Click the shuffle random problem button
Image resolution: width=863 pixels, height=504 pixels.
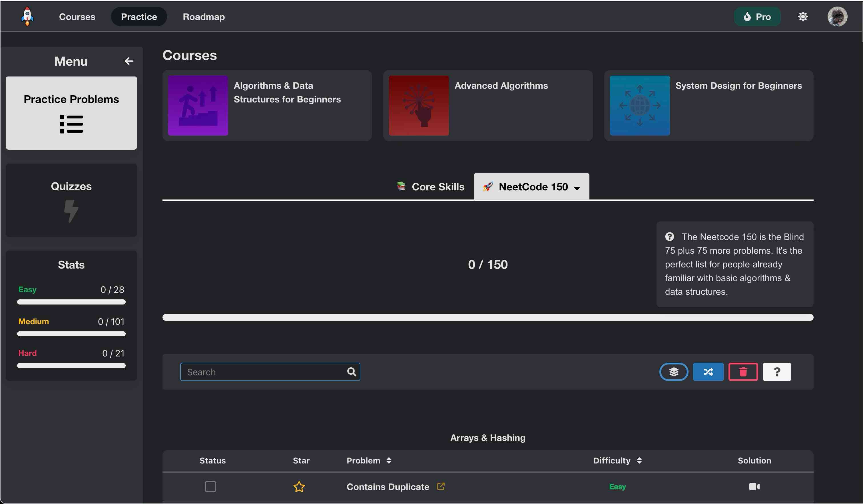pos(708,372)
